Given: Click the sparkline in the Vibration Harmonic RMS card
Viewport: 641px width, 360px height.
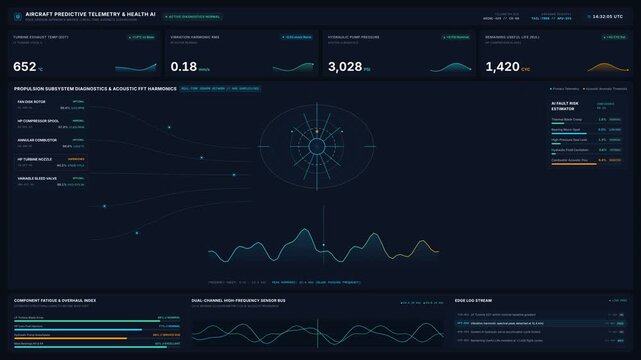Looking at the screenshot, I should [293, 67].
